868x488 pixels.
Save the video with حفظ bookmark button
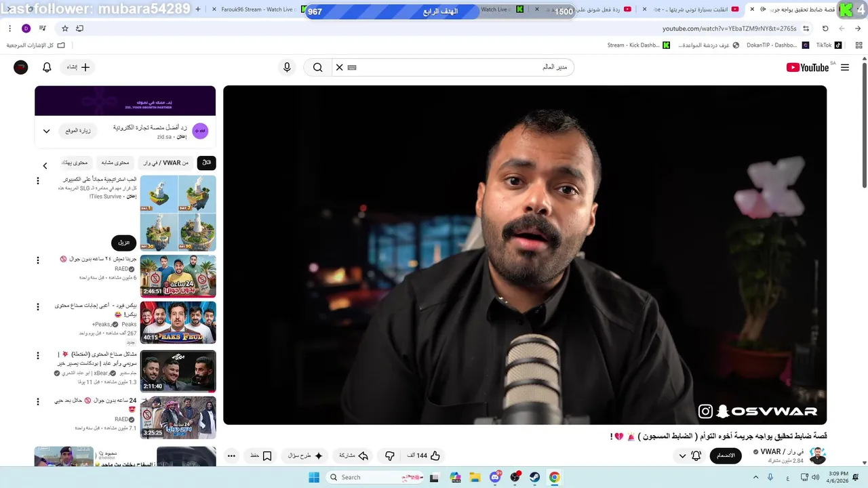point(261,456)
